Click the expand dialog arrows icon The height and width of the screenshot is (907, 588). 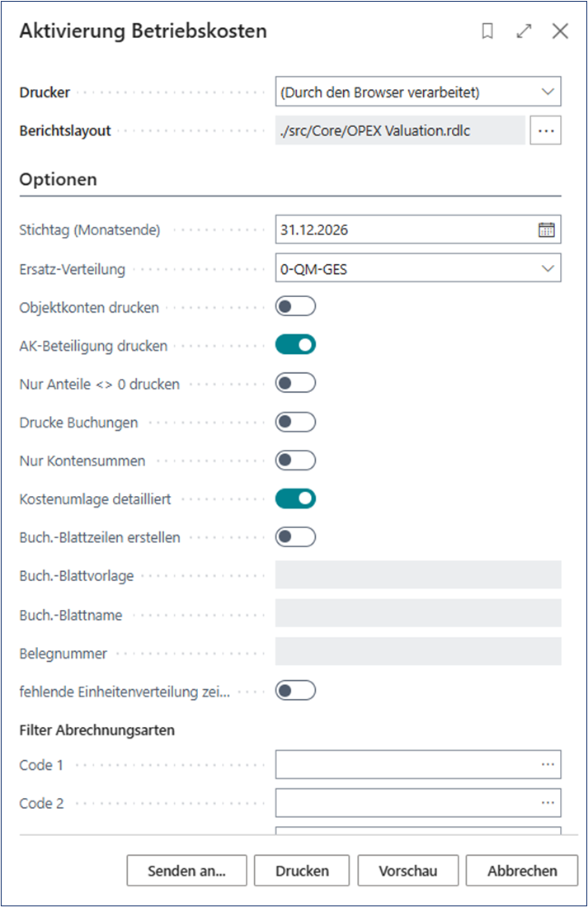click(x=524, y=31)
